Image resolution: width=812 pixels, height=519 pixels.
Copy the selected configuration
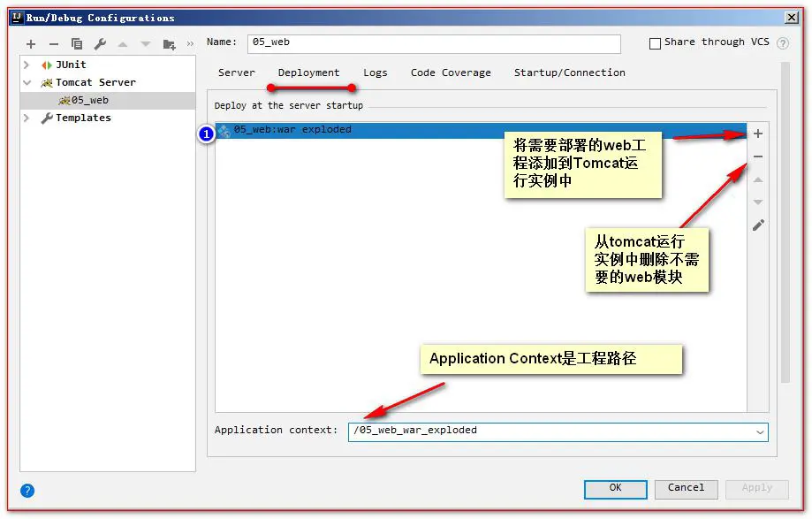(77, 44)
